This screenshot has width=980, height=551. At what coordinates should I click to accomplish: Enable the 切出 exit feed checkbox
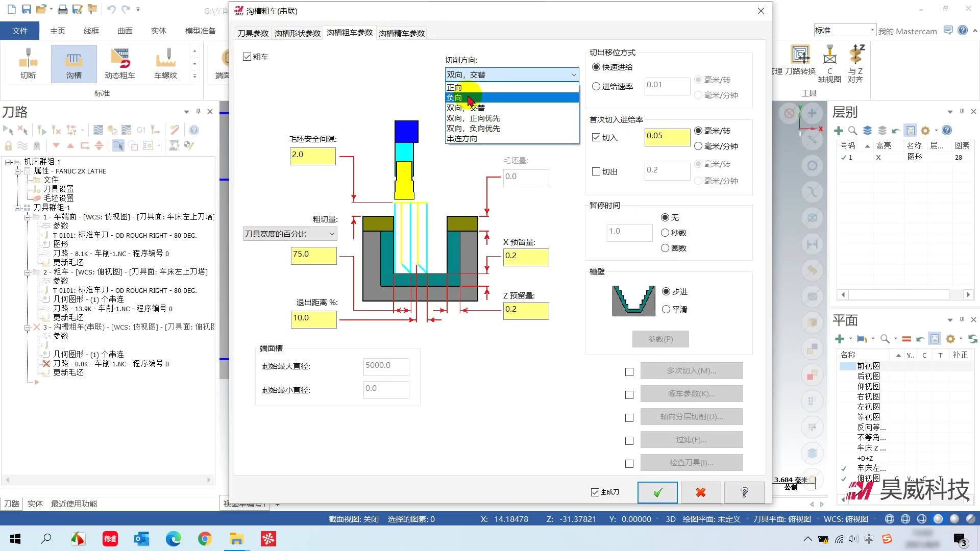[596, 171]
